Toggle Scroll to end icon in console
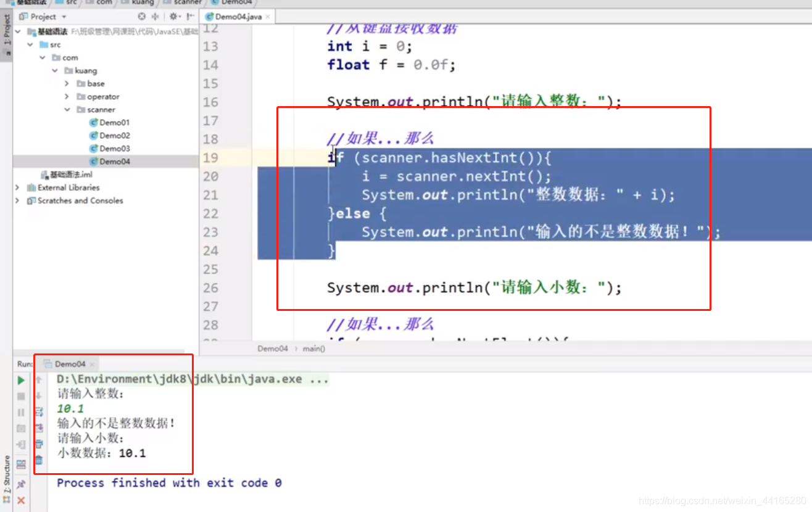 click(38, 428)
